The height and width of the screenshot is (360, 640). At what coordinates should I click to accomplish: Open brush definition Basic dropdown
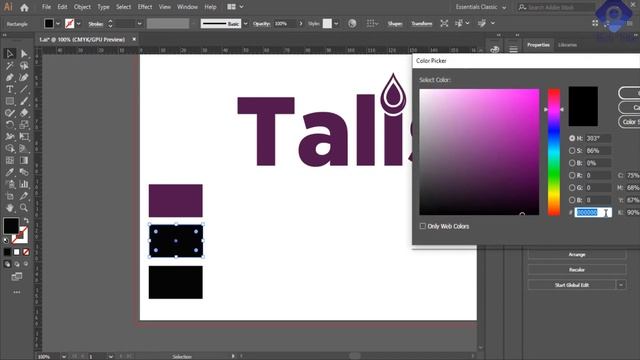point(245,24)
